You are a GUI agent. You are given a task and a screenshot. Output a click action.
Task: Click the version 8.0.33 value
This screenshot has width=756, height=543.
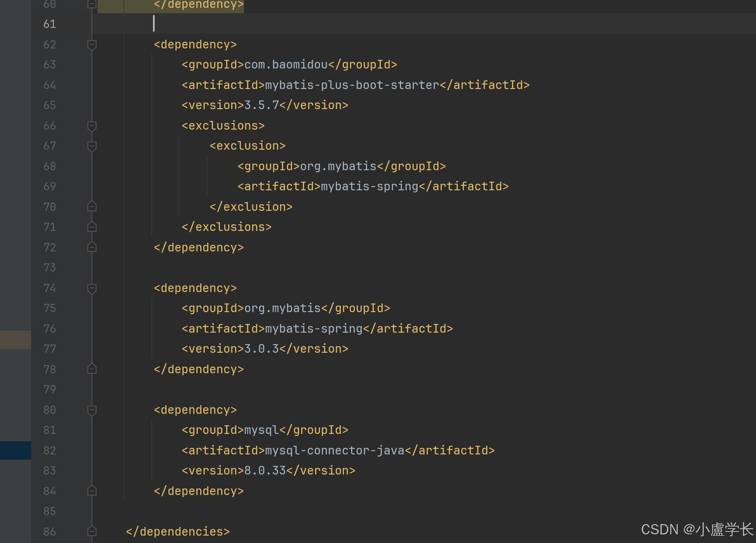pos(265,471)
